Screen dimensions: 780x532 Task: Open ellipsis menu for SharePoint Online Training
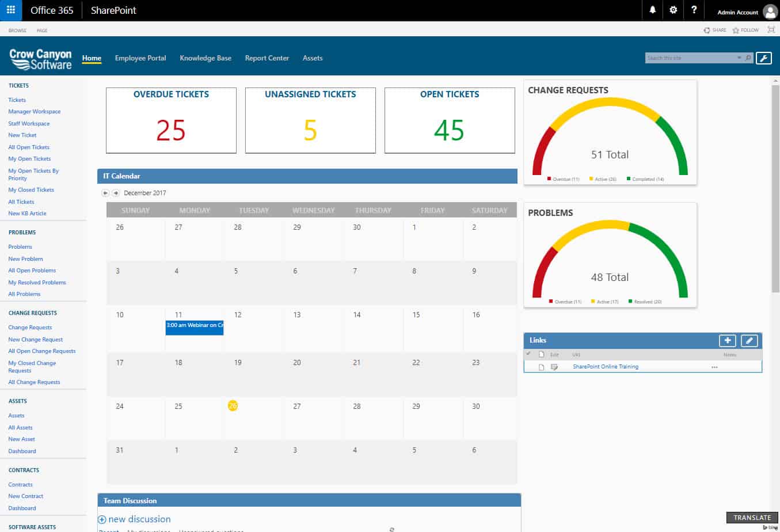714,367
